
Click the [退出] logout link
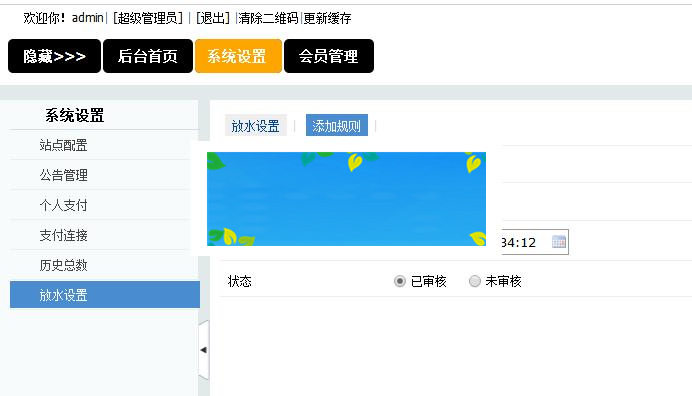click(213, 18)
